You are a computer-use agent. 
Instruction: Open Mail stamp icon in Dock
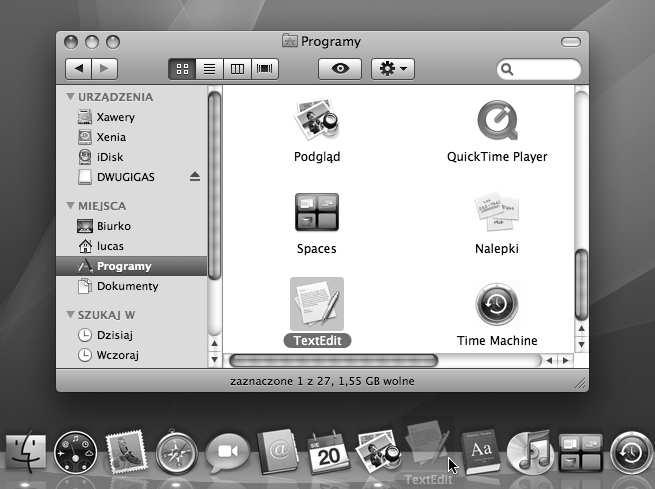tap(126, 452)
